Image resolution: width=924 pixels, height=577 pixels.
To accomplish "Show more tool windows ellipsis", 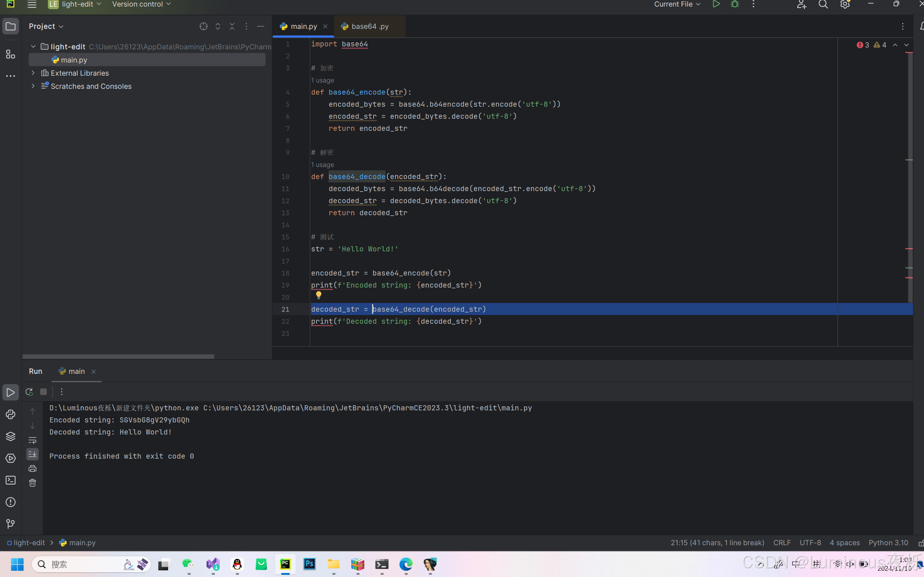I will click(x=11, y=76).
